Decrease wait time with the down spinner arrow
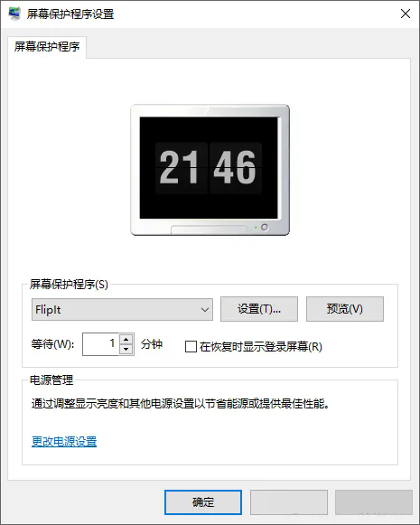420x525 pixels. pos(126,349)
